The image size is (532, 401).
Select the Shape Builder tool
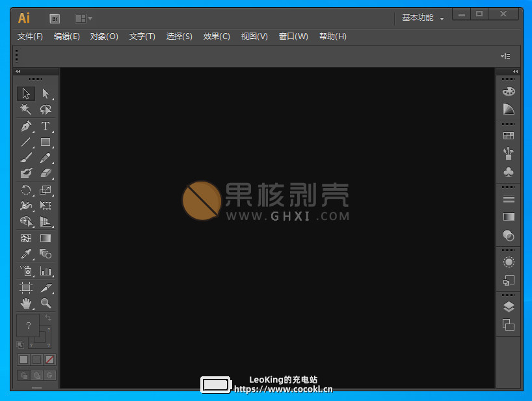[26, 221]
